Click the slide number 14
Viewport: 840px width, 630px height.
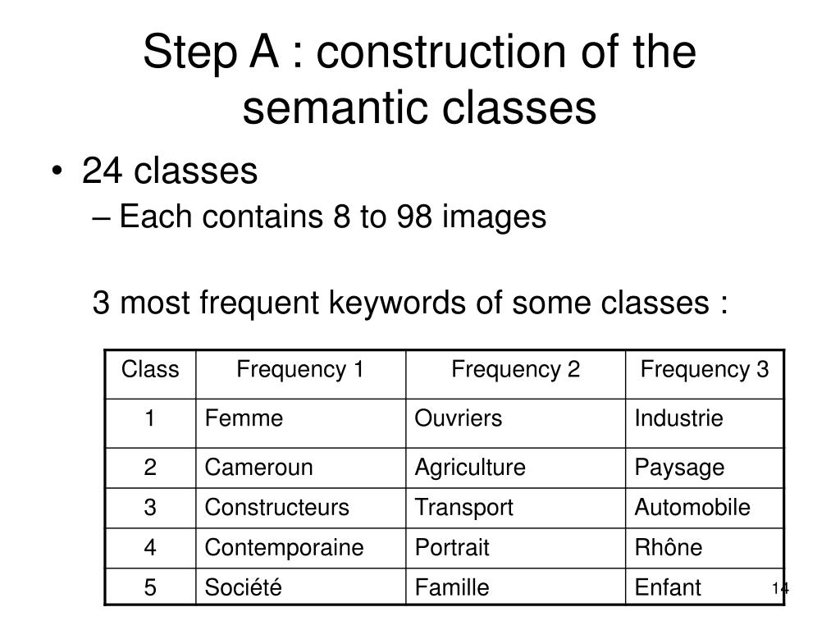(781, 588)
